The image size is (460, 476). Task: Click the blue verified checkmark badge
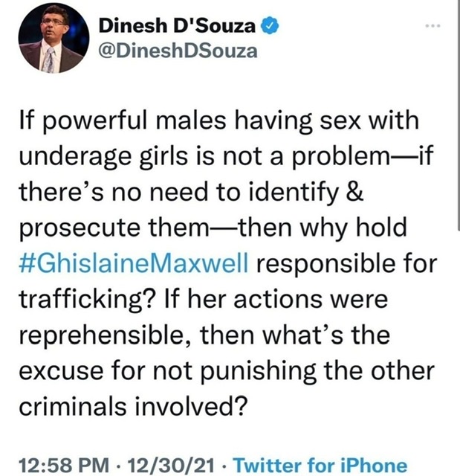click(x=270, y=25)
